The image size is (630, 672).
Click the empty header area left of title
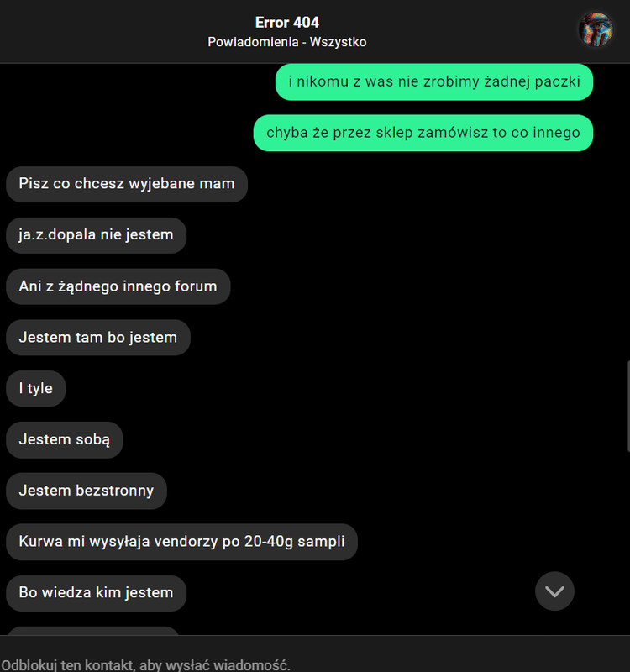pyautogui.click(x=102, y=32)
